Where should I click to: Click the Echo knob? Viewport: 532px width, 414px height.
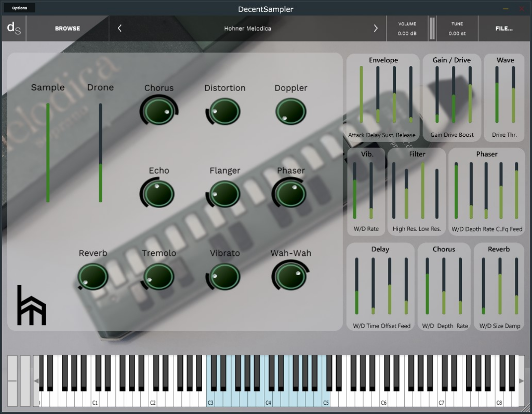[x=159, y=194]
